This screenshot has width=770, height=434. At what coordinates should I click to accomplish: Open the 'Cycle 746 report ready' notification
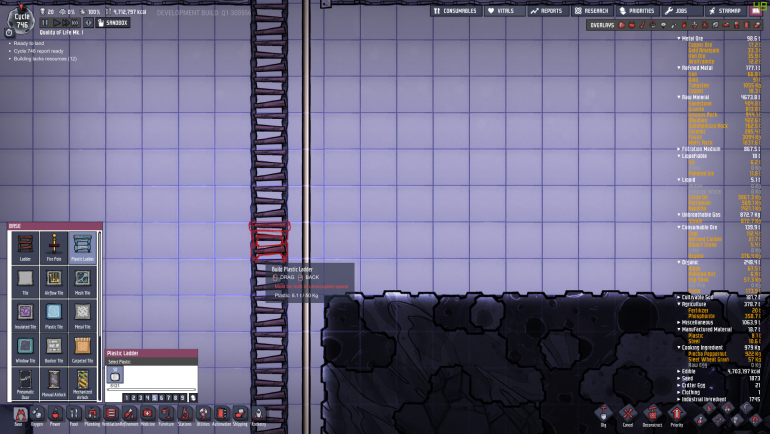38,51
